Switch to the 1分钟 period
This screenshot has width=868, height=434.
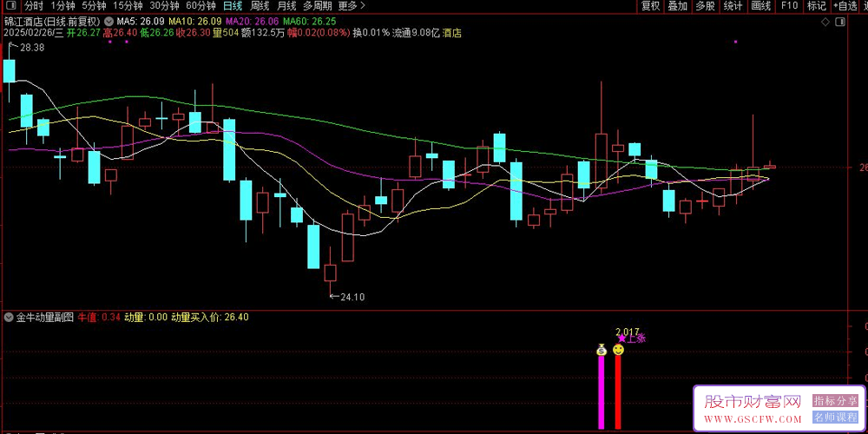(62, 6)
